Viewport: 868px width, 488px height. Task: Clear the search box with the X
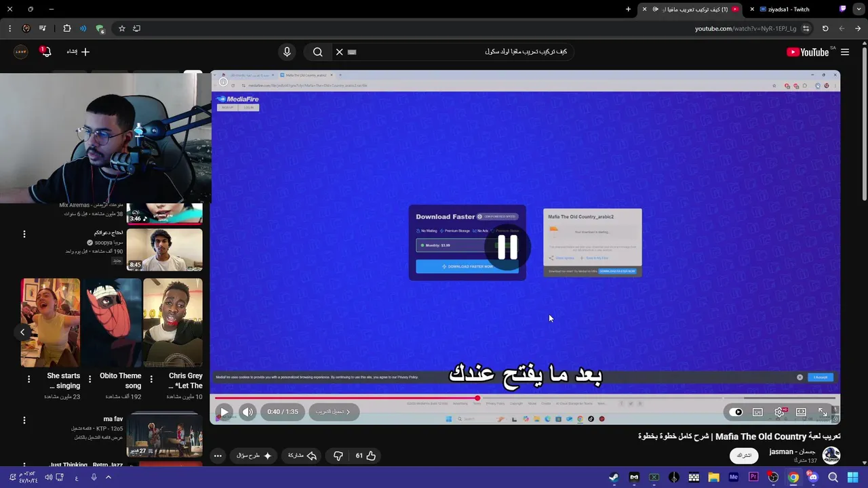click(x=340, y=52)
